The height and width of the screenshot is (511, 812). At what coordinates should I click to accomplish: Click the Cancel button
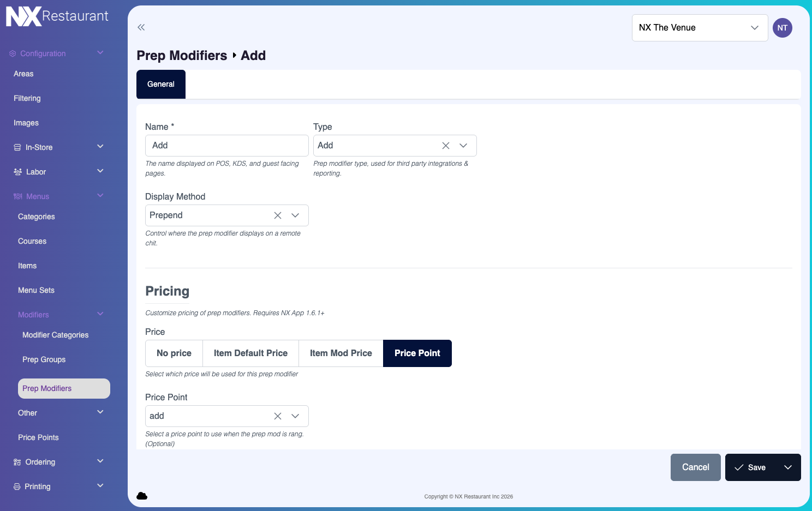tap(695, 467)
